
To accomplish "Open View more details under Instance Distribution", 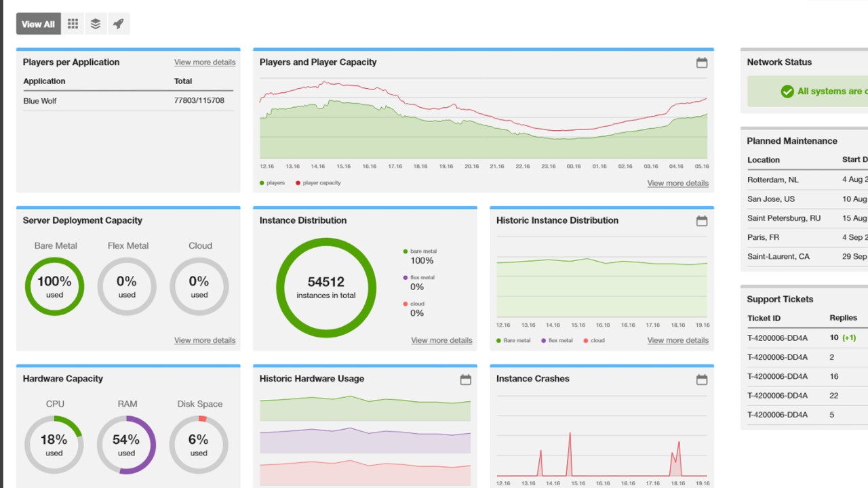I will point(441,340).
